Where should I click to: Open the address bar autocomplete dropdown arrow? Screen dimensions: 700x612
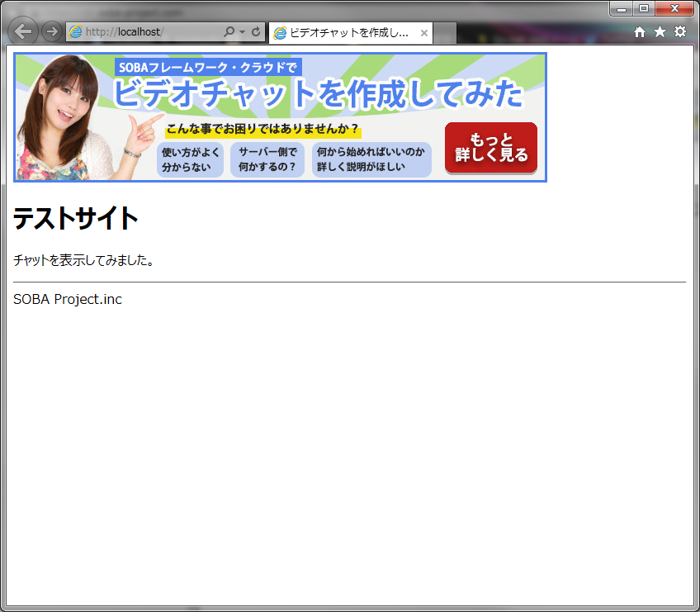243,32
